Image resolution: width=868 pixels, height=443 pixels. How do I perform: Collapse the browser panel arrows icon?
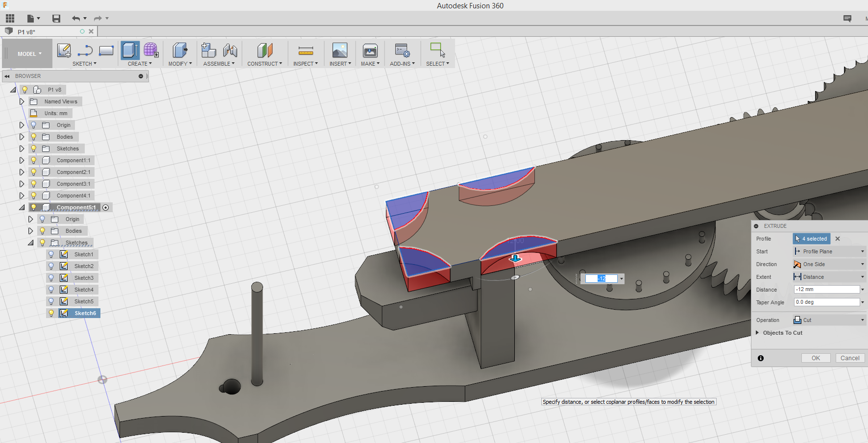[x=7, y=76]
